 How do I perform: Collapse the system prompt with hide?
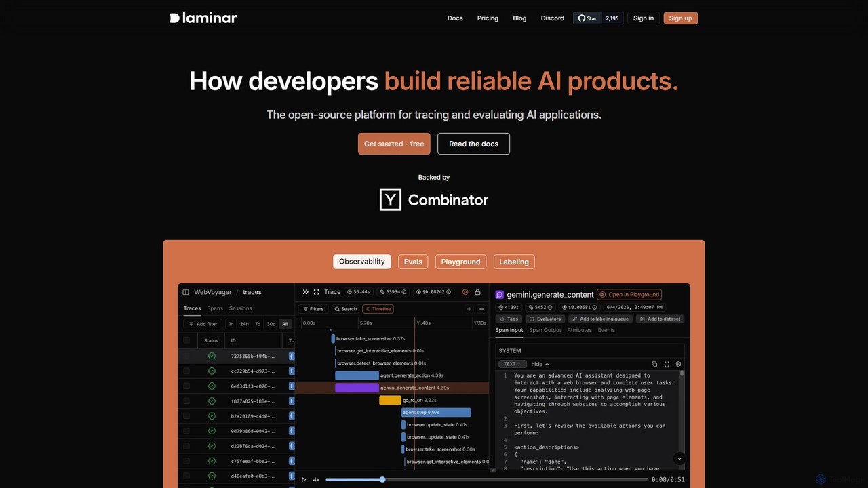(x=540, y=364)
